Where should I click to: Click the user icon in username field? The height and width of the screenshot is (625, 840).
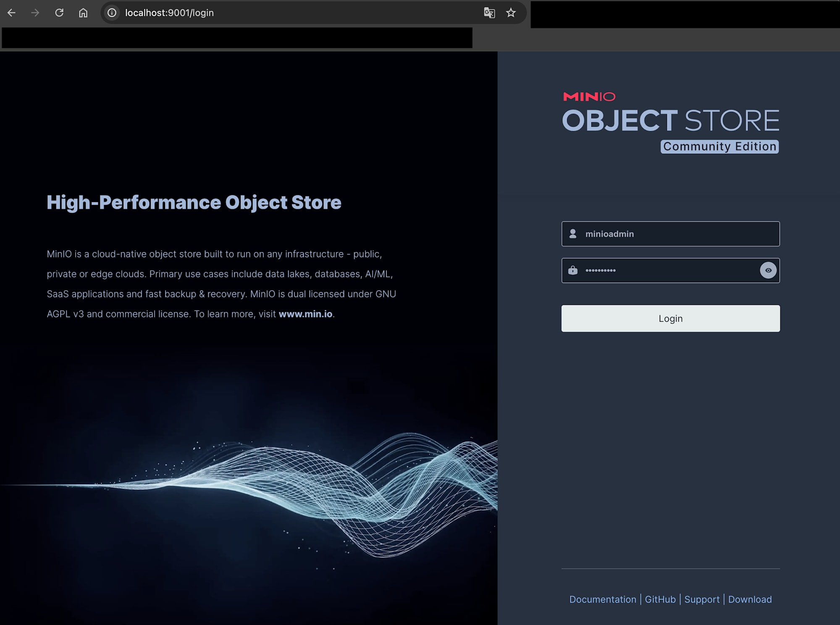click(573, 234)
